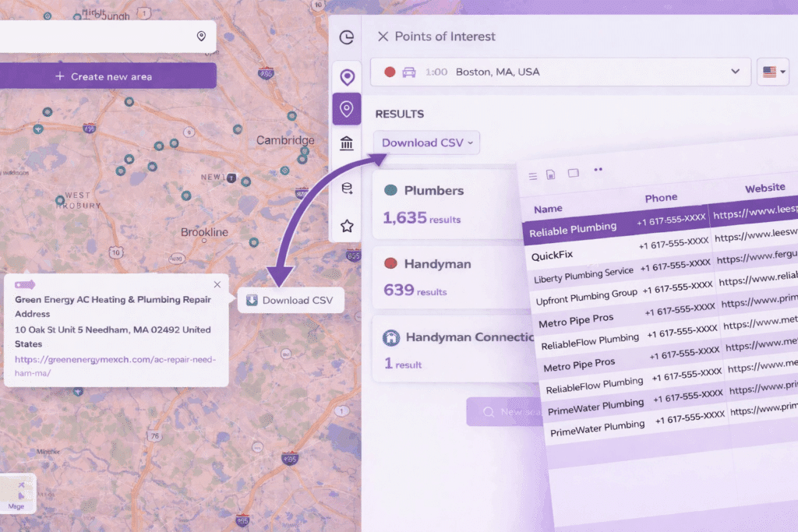Close the Points of Interest panel
The width and height of the screenshot is (798, 532).
tap(383, 37)
